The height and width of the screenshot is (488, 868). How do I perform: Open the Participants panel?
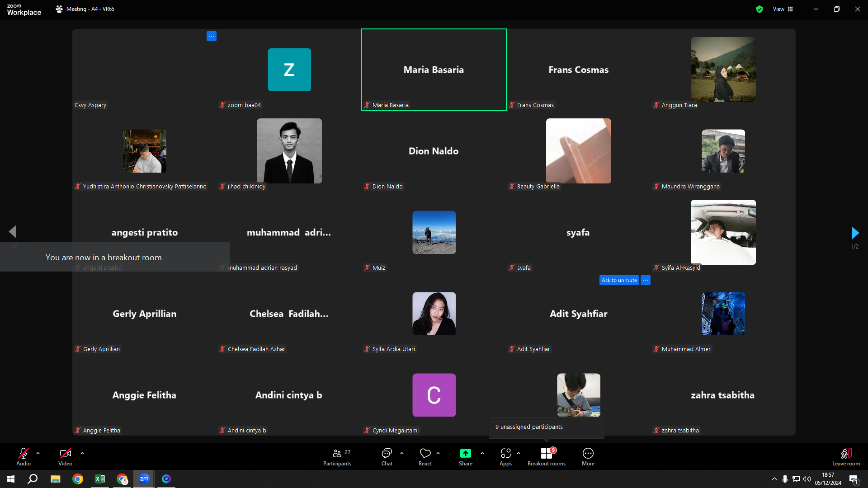[x=337, y=456]
